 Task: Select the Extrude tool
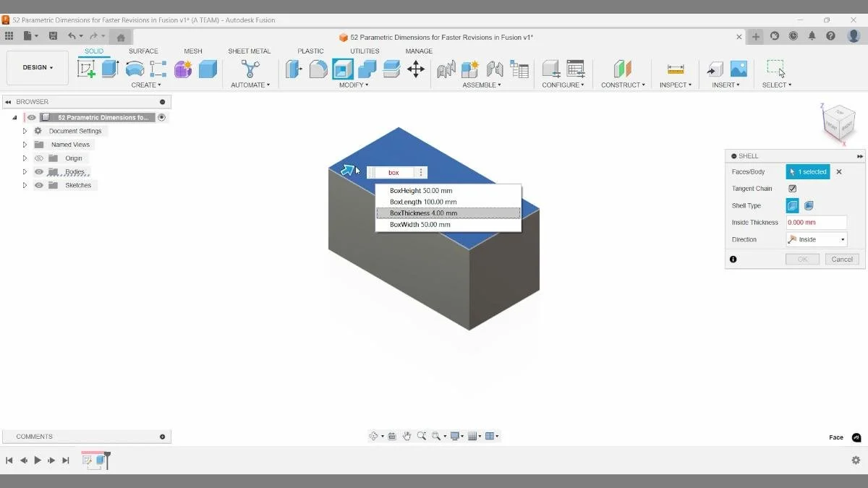[110, 69]
